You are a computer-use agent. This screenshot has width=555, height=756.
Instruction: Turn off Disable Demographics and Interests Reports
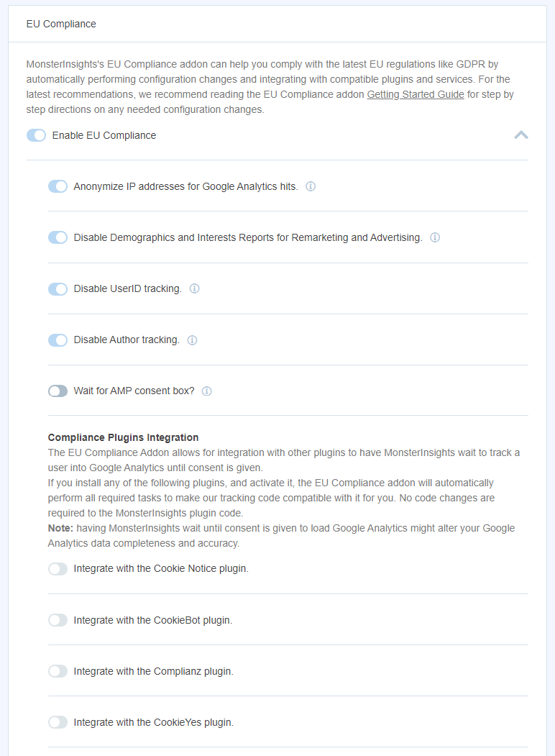pyautogui.click(x=58, y=237)
